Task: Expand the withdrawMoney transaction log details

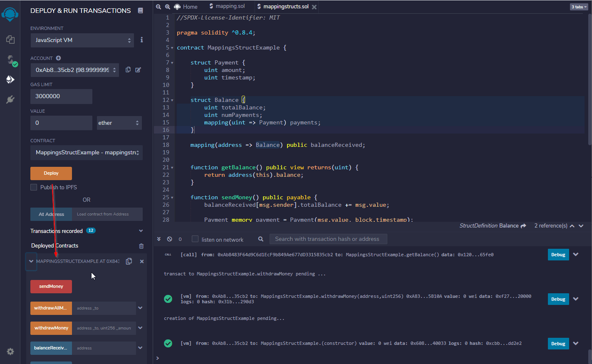Action: (x=576, y=299)
